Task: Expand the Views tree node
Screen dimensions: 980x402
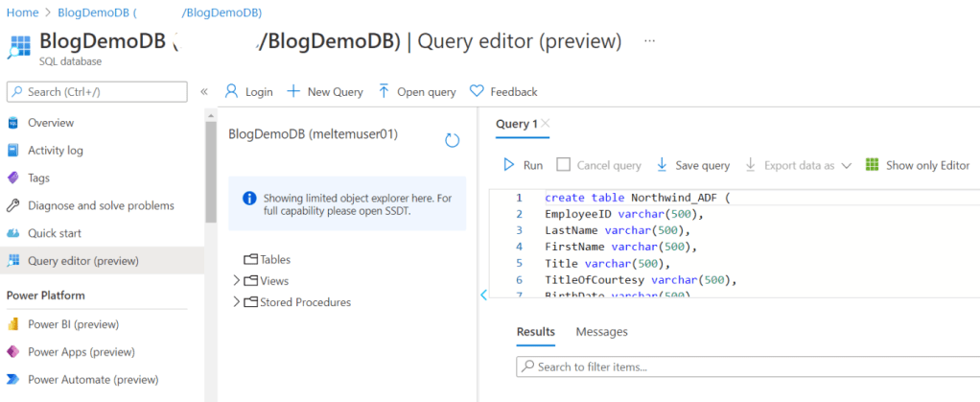Action: click(x=237, y=281)
